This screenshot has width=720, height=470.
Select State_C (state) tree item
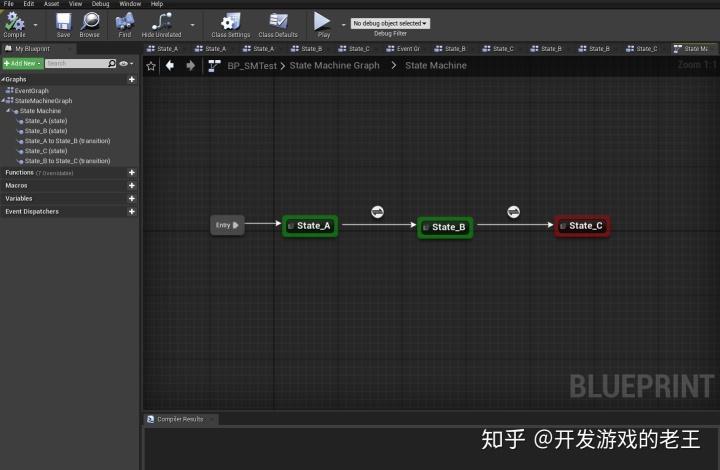pos(46,151)
